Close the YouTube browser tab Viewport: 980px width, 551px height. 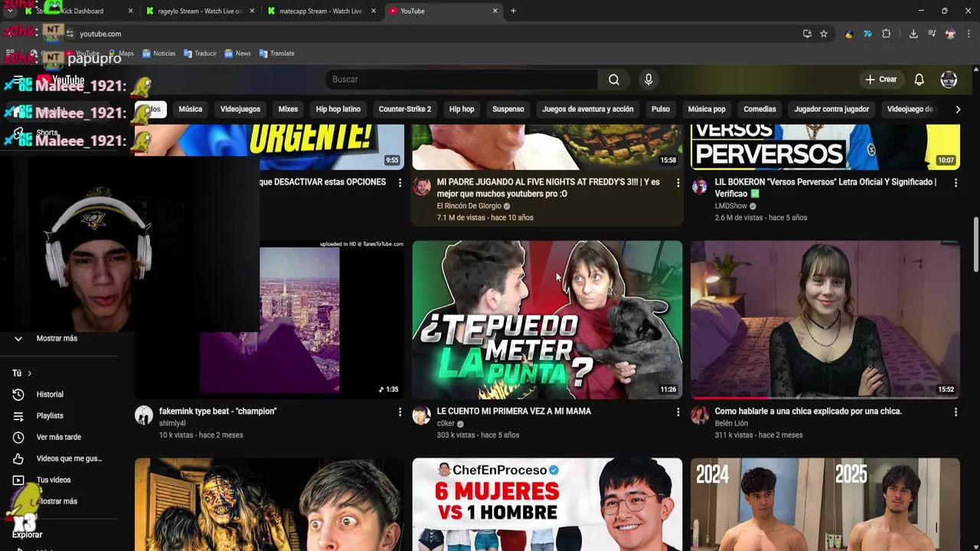point(495,11)
